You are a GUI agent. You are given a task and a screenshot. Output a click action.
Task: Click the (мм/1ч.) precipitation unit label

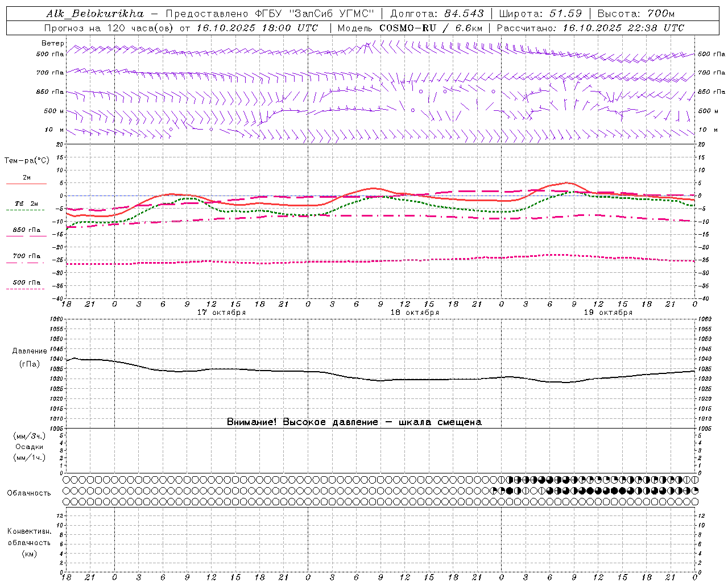point(30,458)
